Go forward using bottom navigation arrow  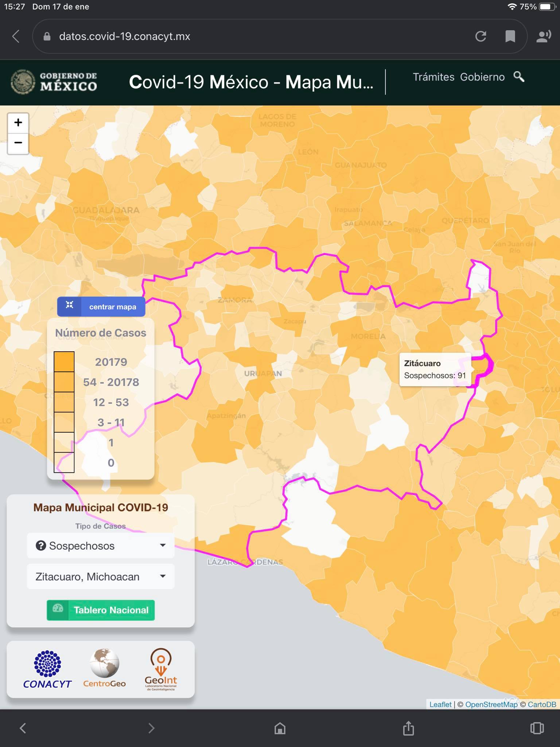(151, 728)
